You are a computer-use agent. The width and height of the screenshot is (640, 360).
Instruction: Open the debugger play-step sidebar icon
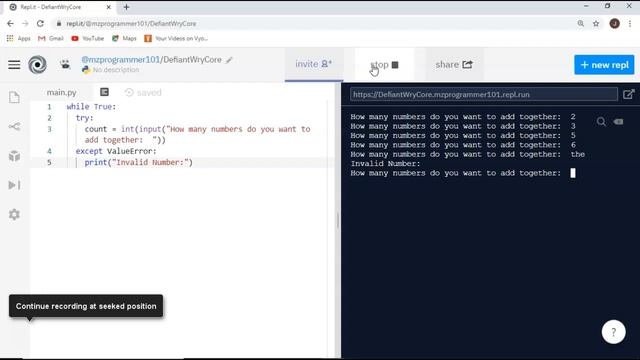[x=14, y=185]
